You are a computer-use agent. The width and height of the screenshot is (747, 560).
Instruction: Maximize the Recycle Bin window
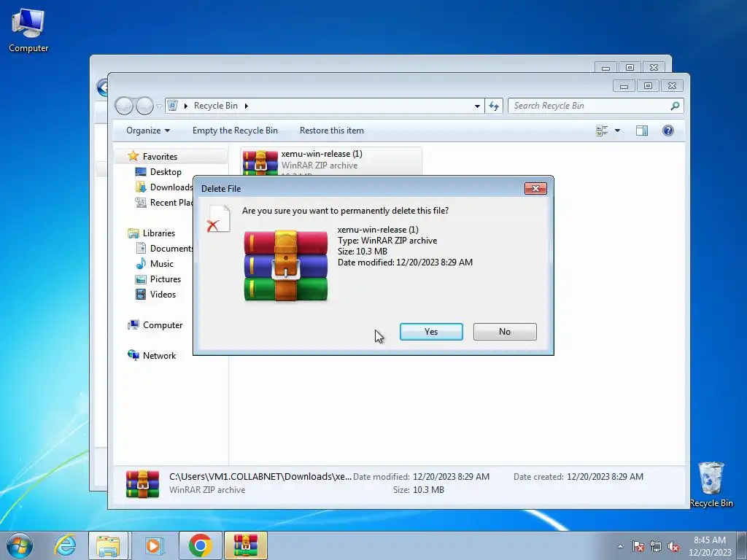648,86
